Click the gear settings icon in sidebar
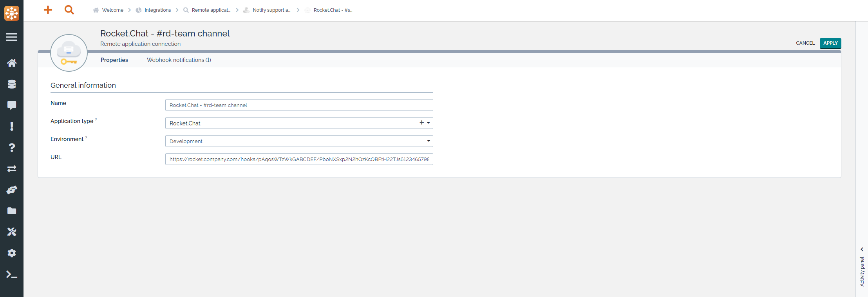Screen dimensions: 868x297 coord(12,253)
